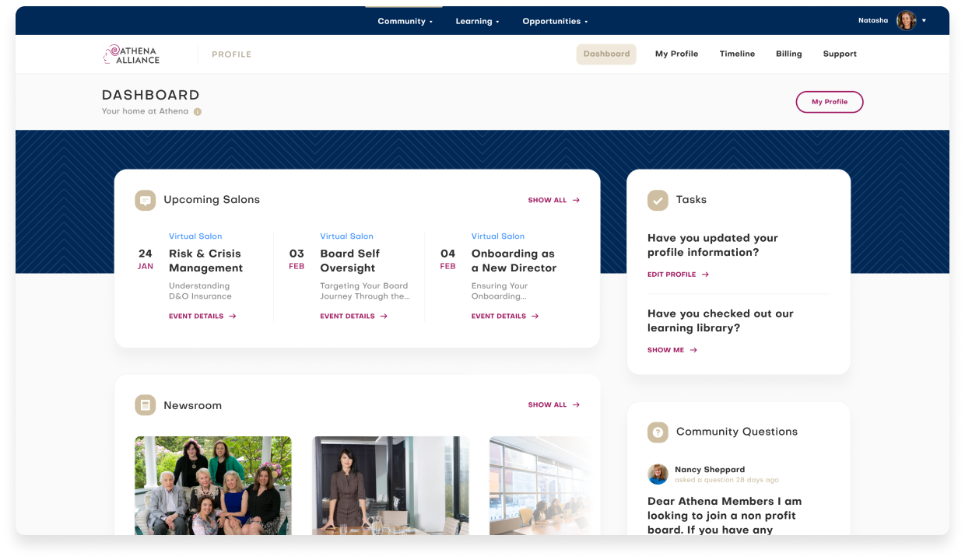Expand the user menu arrow beside avatar
The height and width of the screenshot is (560, 965).
pos(924,21)
